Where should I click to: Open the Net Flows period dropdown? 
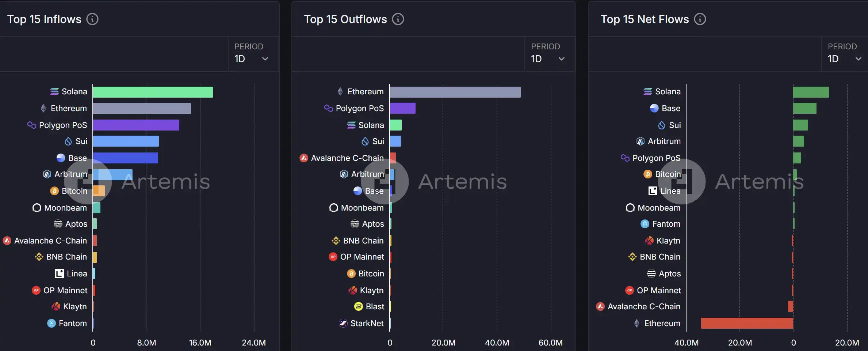[844, 58]
